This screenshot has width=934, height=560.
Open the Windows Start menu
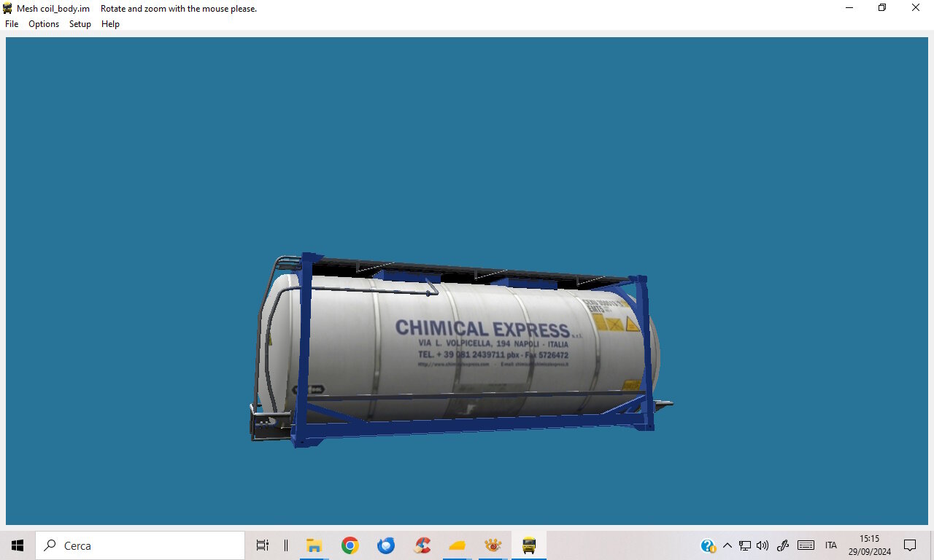coord(18,545)
